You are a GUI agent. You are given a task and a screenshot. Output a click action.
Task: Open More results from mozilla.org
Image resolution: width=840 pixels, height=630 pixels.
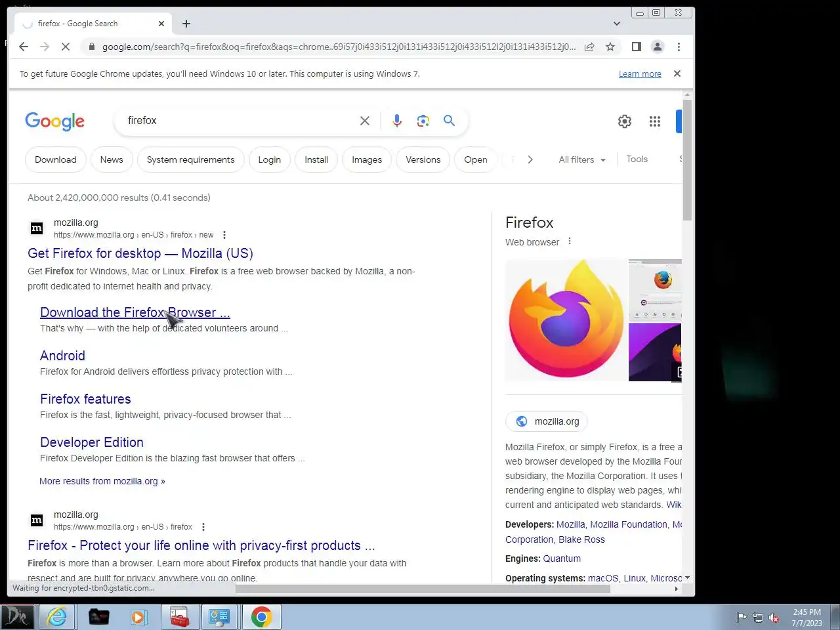[x=102, y=481]
